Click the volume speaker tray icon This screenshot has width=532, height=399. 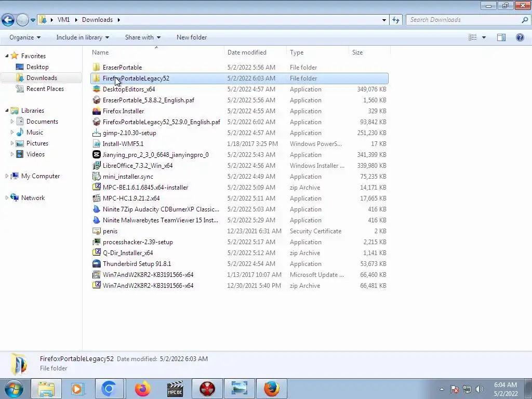479,389
